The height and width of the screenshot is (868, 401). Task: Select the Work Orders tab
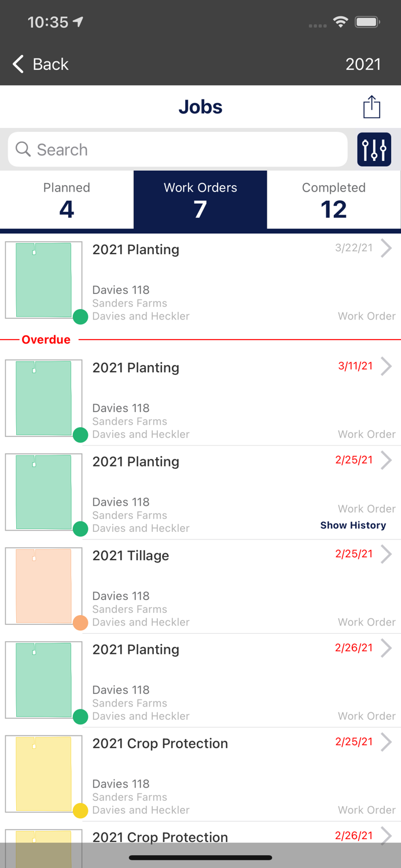click(x=200, y=200)
